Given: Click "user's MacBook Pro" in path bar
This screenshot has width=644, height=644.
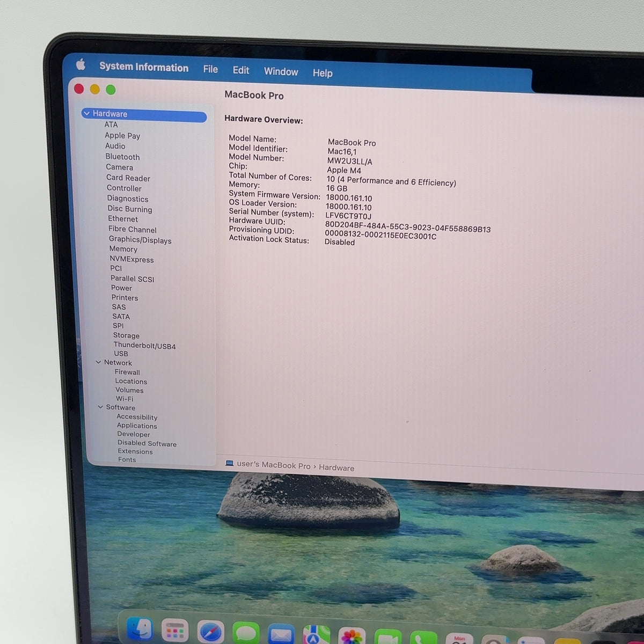Looking at the screenshot, I should 274,465.
